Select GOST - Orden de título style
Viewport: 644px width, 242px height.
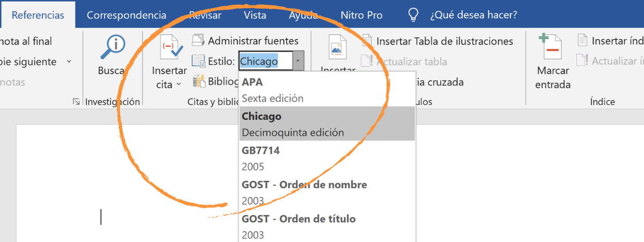tap(327, 226)
